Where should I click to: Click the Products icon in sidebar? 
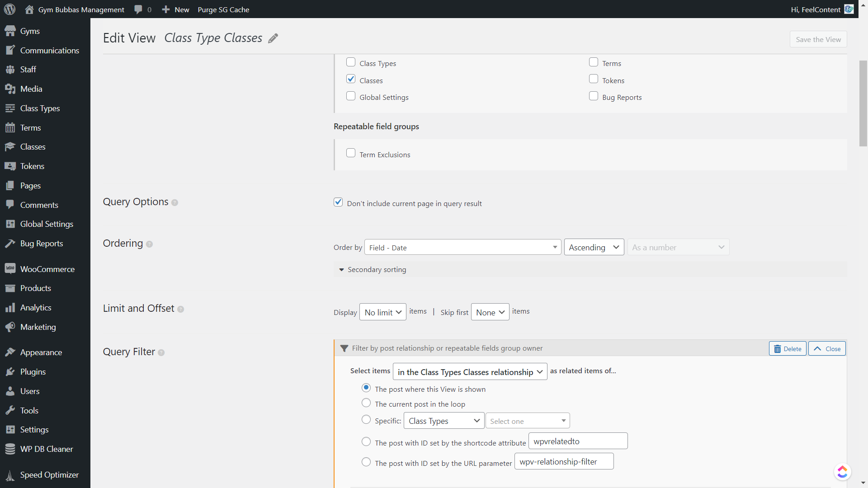(x=10, y=288)
